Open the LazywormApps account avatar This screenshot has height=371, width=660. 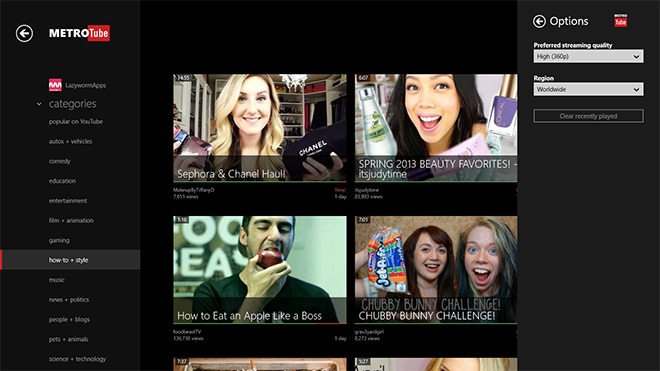click(x=55, y=85)
